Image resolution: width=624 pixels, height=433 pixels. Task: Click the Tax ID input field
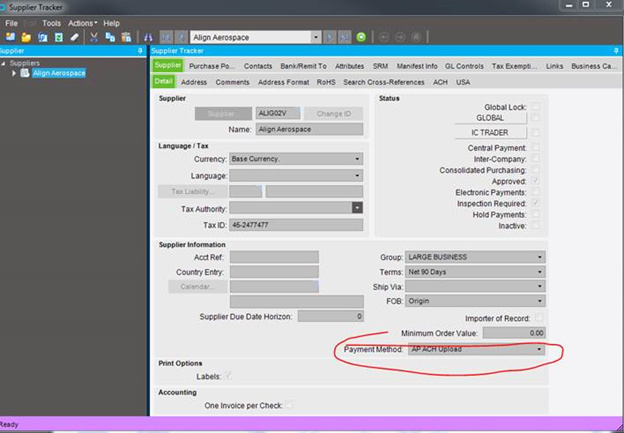(295, 225)
